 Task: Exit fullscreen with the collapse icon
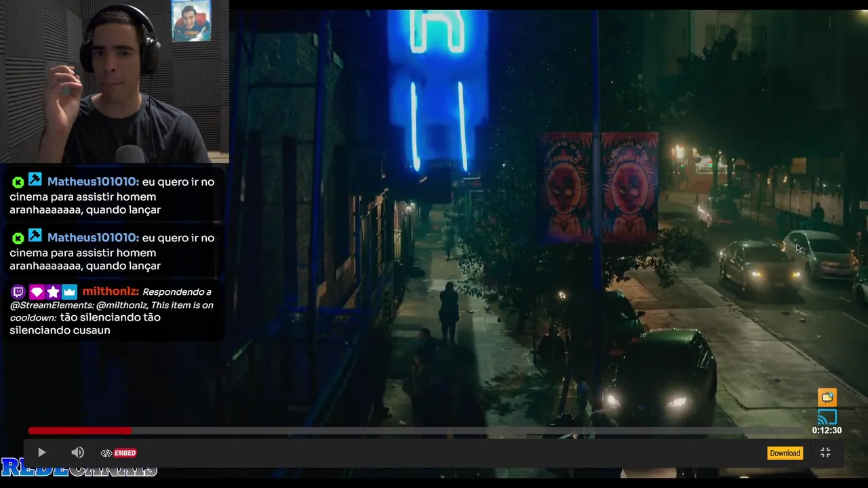pyautogui.click(x=825, y=453)
